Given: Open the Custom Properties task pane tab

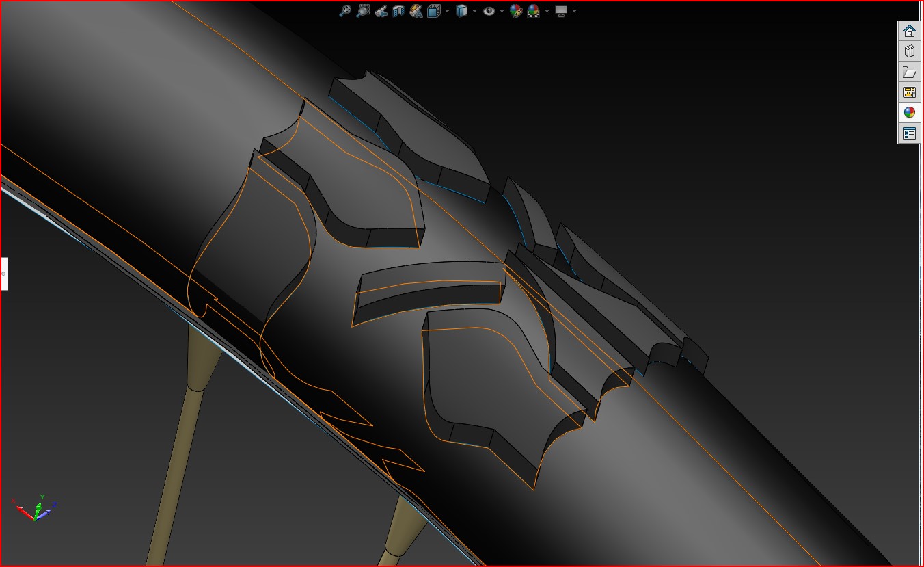Looking at the screenshot, I should pos(909,133).
